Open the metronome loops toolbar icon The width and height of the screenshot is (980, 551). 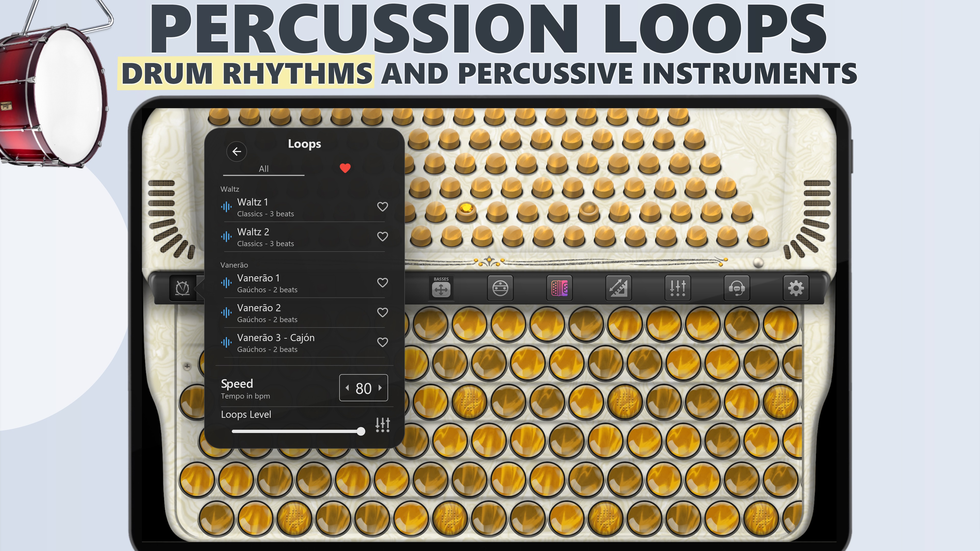[182, 288]
